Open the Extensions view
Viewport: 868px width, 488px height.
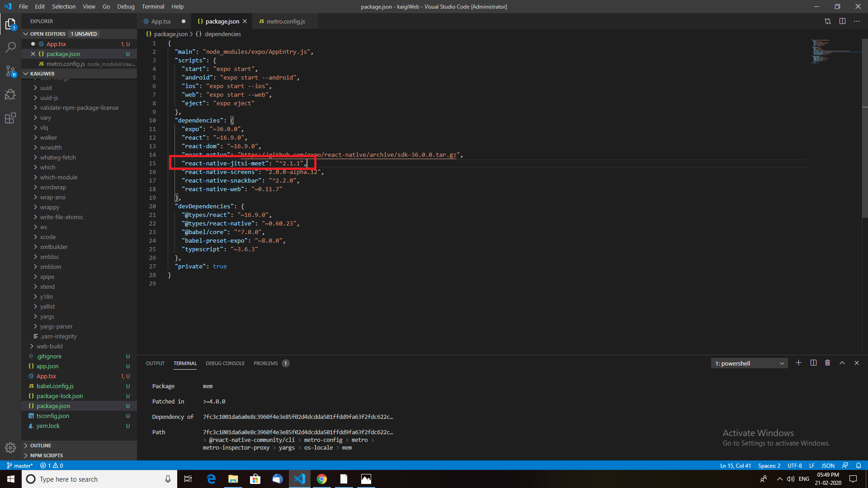click(x=10, y=118)
